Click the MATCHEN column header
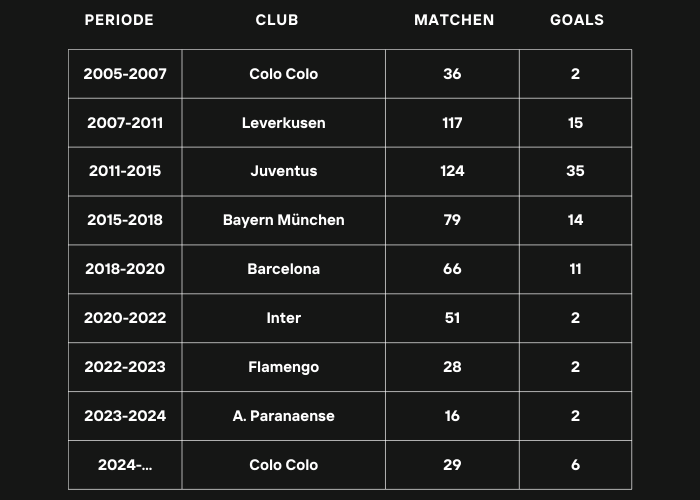 coord(454,20)
